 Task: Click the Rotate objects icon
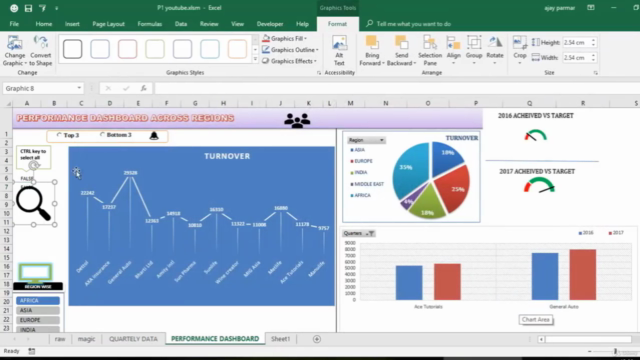coord(495,43)
